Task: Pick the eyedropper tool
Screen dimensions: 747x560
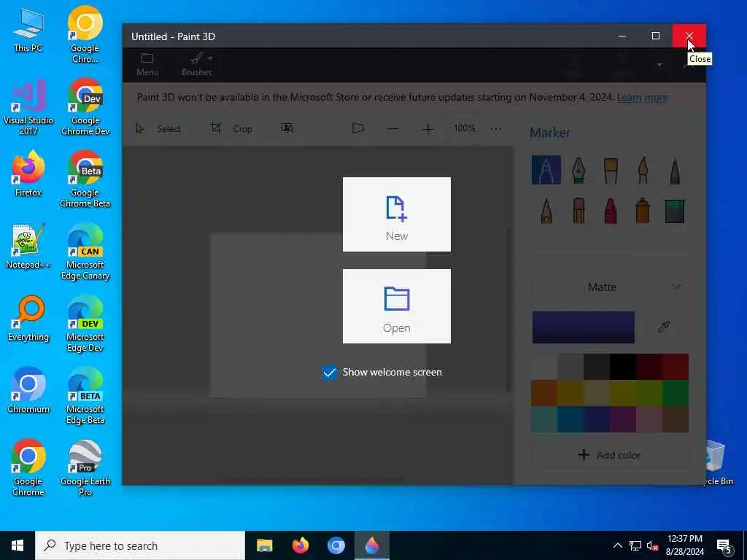Action: tap(664, 327)
